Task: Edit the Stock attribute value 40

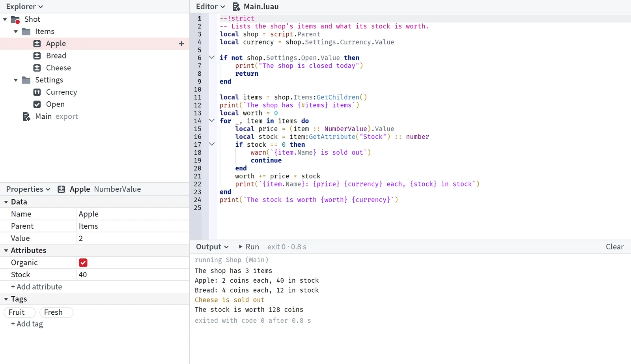Action: 133,275
